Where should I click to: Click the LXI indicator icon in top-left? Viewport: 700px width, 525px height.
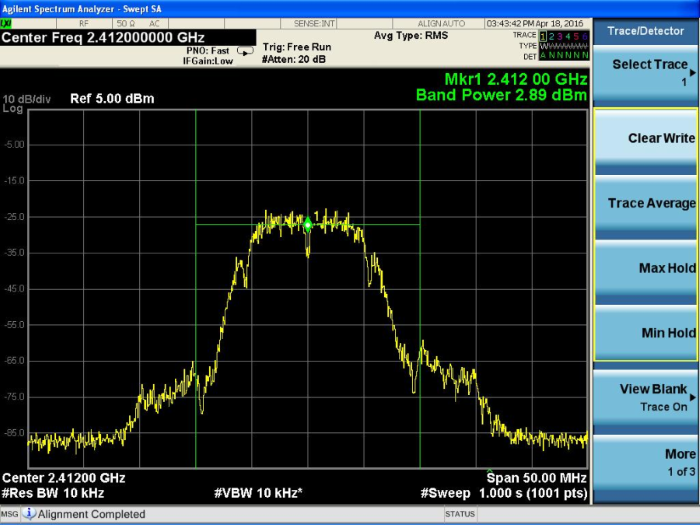(x=6, y=22)
